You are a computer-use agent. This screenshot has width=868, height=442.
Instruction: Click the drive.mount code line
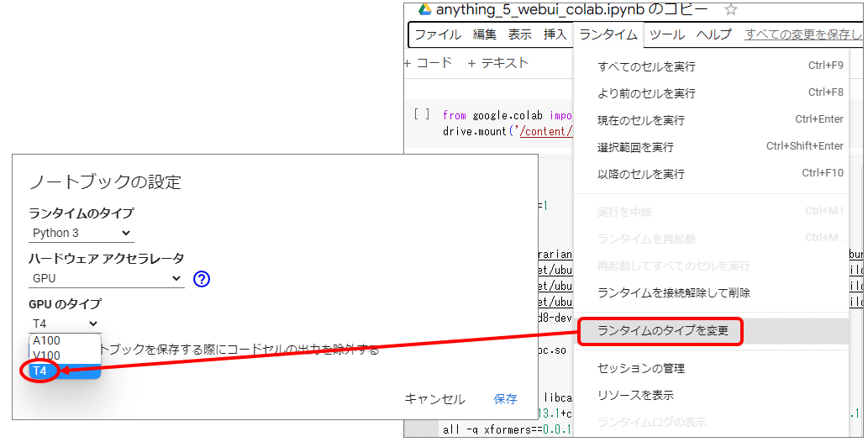click(508, 132)
